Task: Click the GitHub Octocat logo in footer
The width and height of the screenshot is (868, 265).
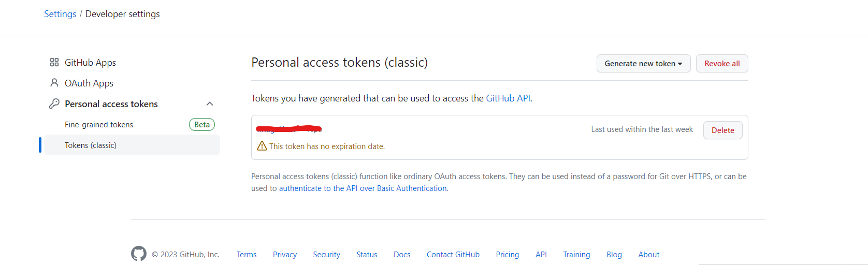Action: coord(139,254)
